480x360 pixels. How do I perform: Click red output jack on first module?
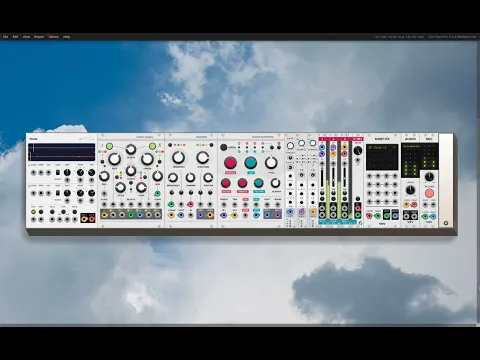(x=91, y=219)
